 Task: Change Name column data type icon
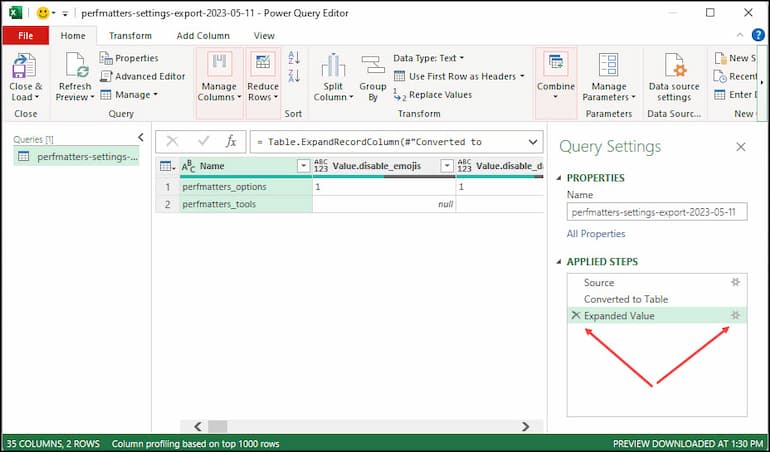pos(188,166)
